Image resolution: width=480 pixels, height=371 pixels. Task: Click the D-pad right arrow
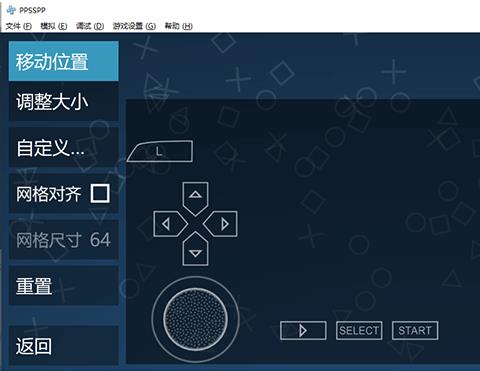[x=221, y=224]
